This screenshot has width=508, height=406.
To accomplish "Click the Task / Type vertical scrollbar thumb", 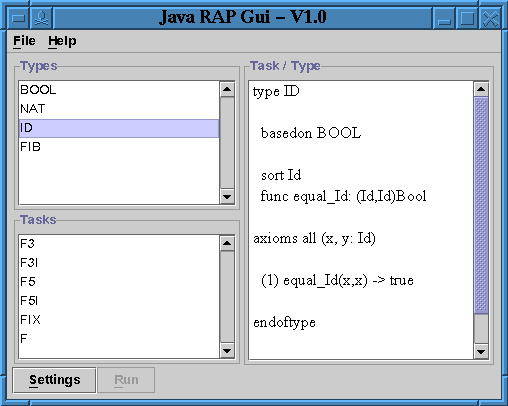I will [481, 205].
